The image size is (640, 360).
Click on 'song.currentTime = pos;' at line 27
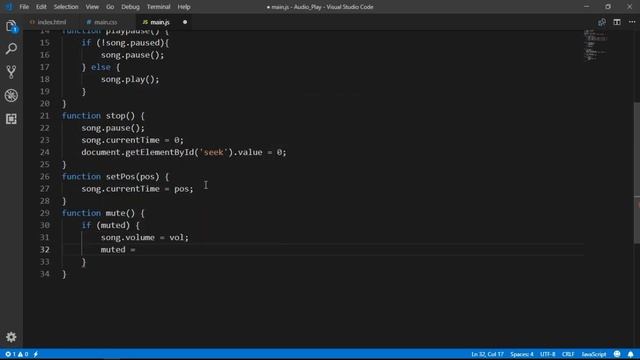137,189
